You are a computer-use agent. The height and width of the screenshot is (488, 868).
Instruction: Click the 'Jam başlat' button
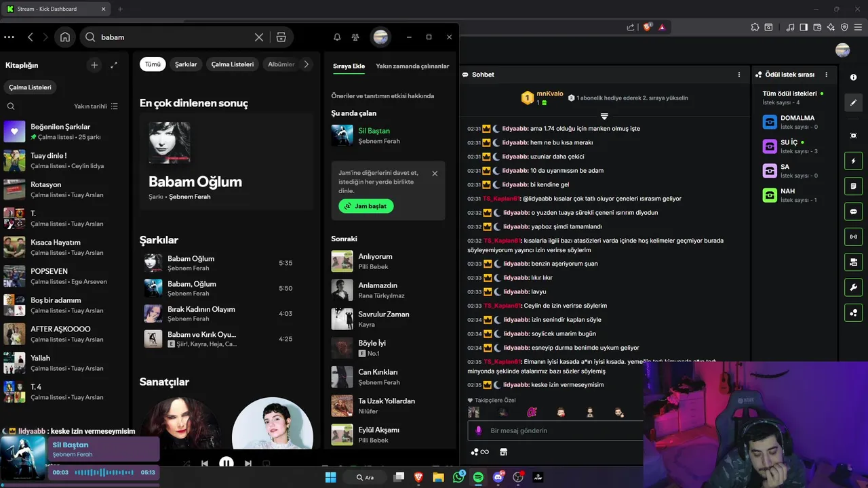point(366,206)
